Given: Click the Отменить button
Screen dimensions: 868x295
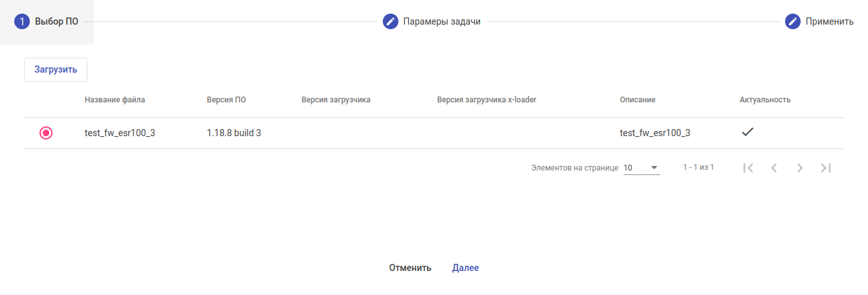Looking at the screenshot, I should click(410, 268).
